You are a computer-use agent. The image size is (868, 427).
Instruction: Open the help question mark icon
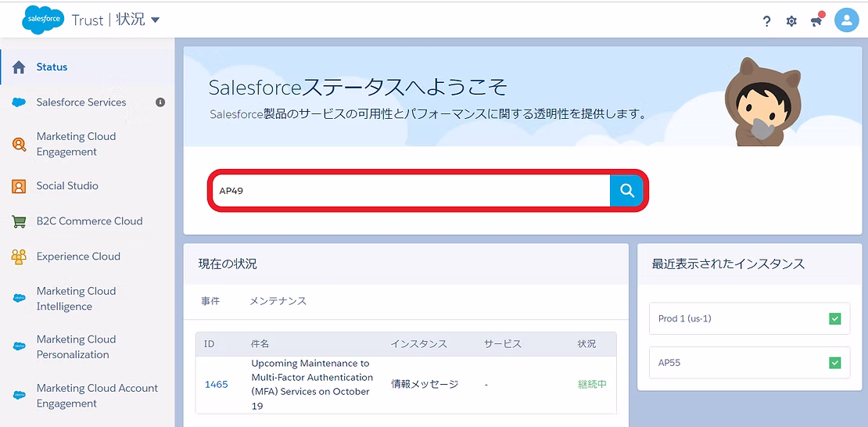[x=766, y=22]
